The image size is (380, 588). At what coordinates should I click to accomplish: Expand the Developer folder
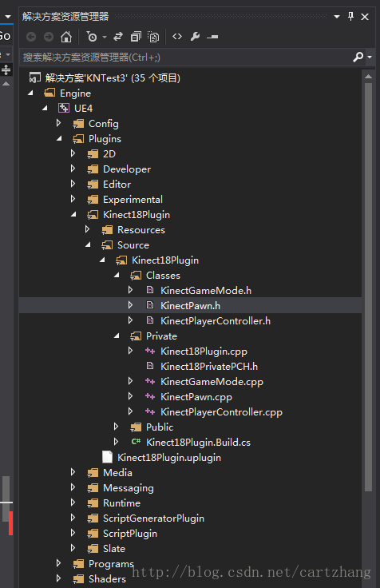click(73, 169)
